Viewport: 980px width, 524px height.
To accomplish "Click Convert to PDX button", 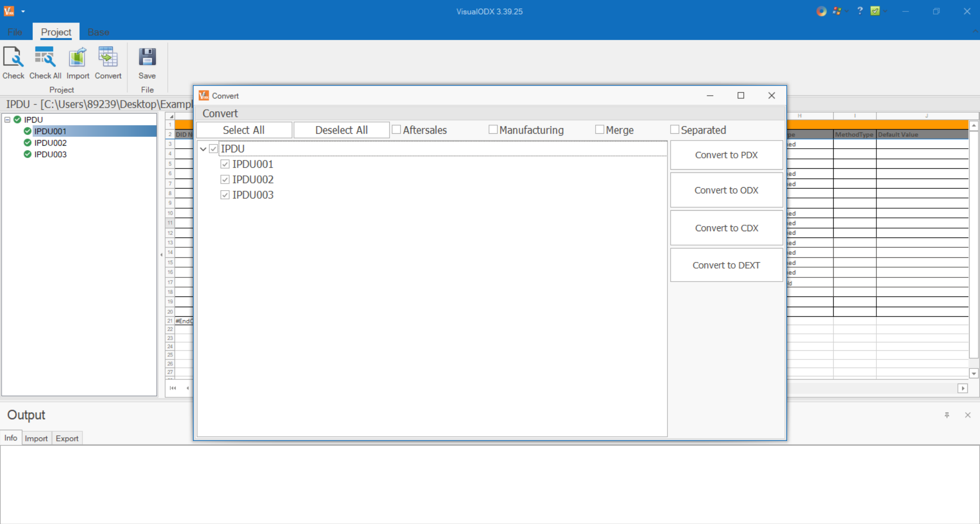I will (x=727, y=155).
